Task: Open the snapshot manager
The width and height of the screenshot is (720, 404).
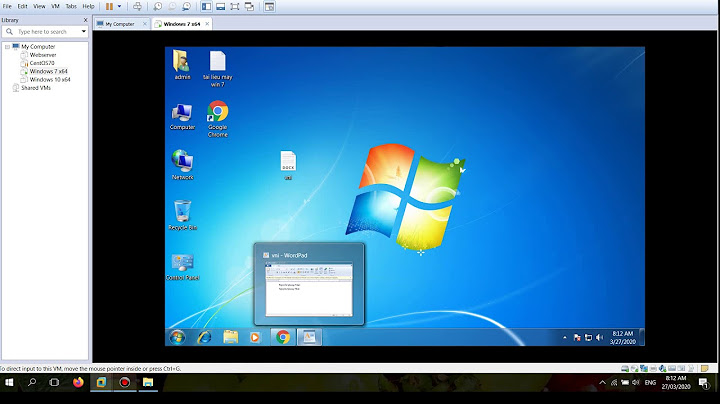Action: tap(186, 6)
